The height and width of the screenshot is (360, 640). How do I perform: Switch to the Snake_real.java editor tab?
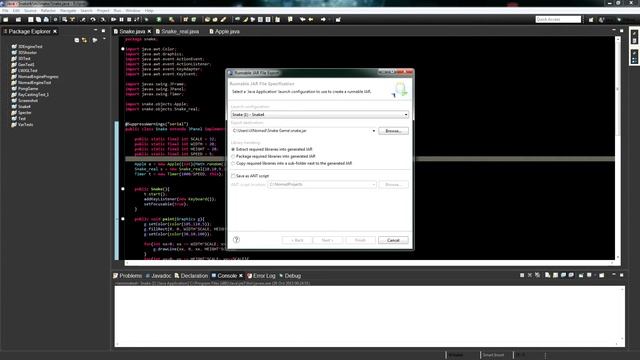178,31
